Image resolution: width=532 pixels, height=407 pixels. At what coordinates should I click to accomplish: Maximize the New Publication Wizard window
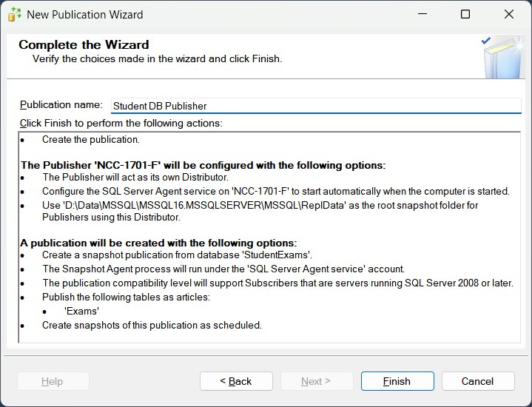pos(465,14)
